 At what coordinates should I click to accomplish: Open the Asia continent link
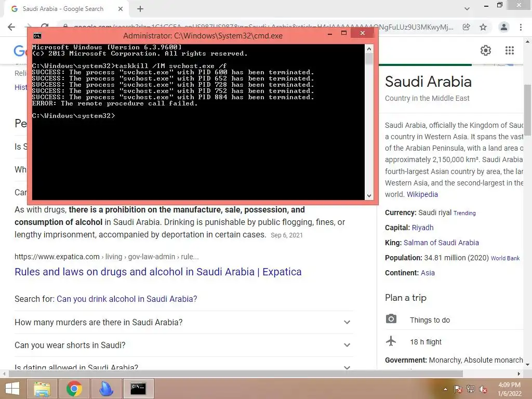coord(428,273)
